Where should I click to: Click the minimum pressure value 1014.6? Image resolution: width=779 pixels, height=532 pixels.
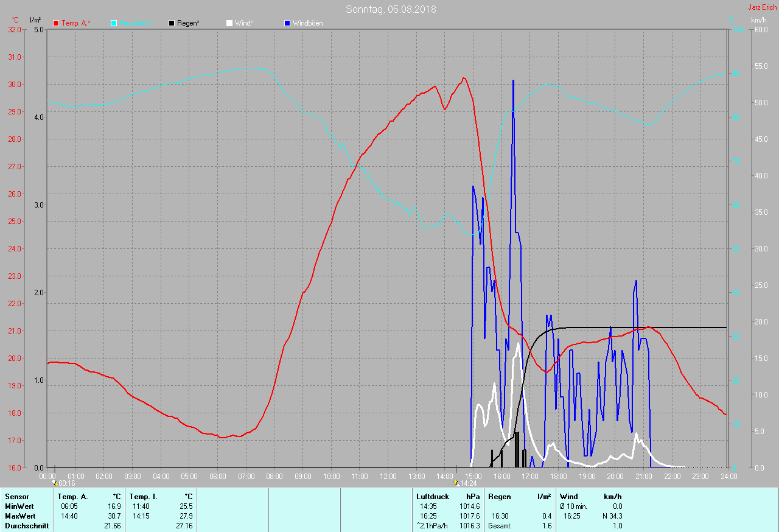(x=470, y=506)
